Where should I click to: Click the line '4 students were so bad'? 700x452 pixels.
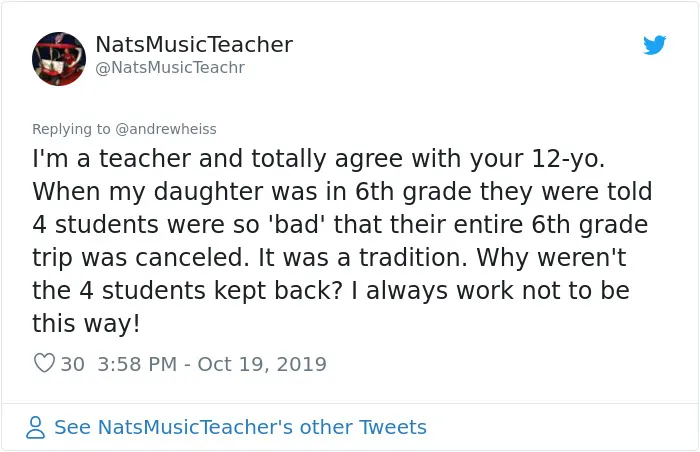coord(340,225)
